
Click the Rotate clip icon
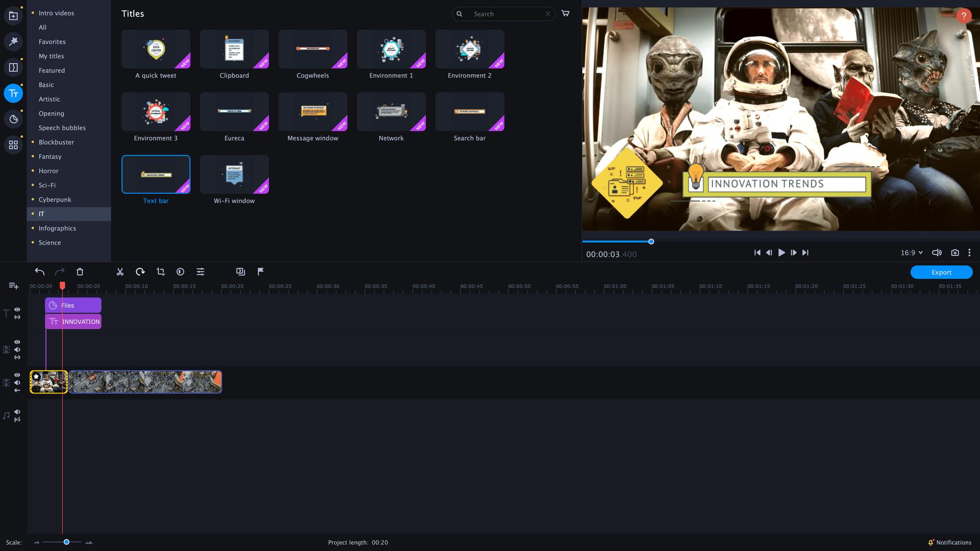[x=140, y=271]
